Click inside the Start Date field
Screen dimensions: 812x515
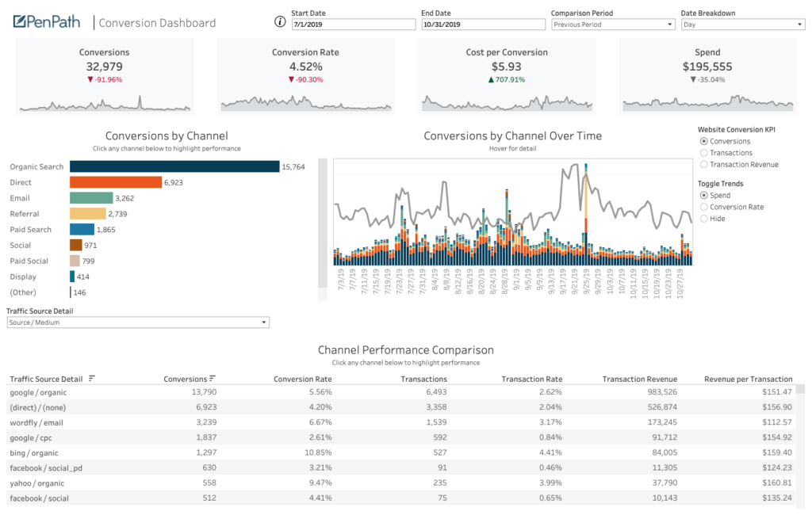coord(352,24)
